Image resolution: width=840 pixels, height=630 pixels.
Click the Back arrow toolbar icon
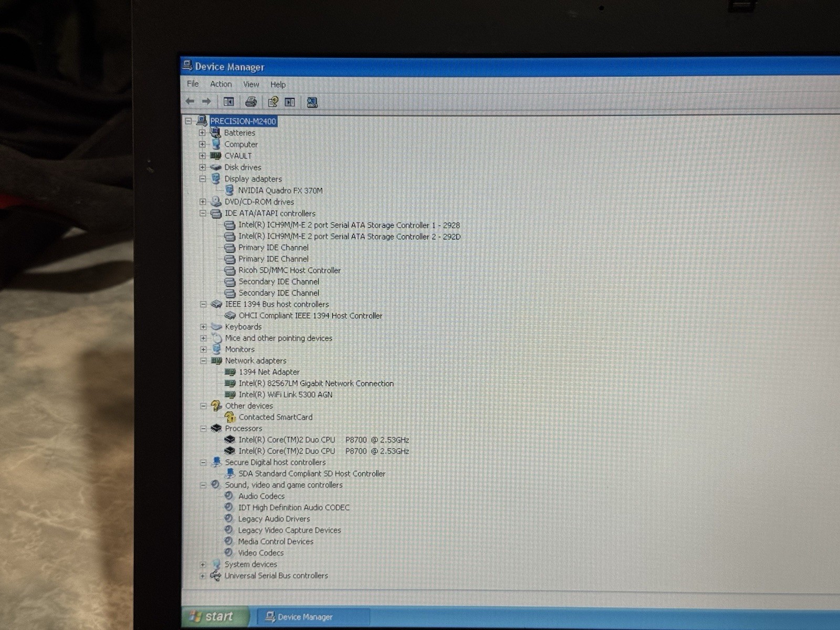pos(190,101)
